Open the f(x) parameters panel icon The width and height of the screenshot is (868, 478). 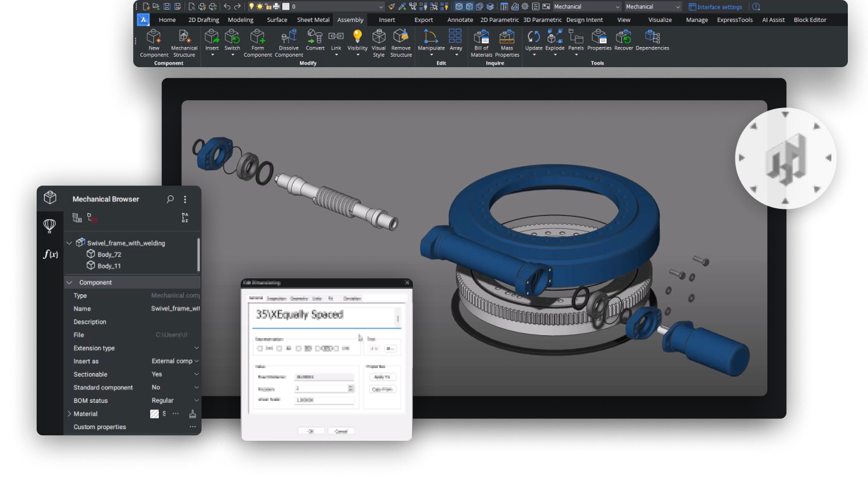(50, 254)
